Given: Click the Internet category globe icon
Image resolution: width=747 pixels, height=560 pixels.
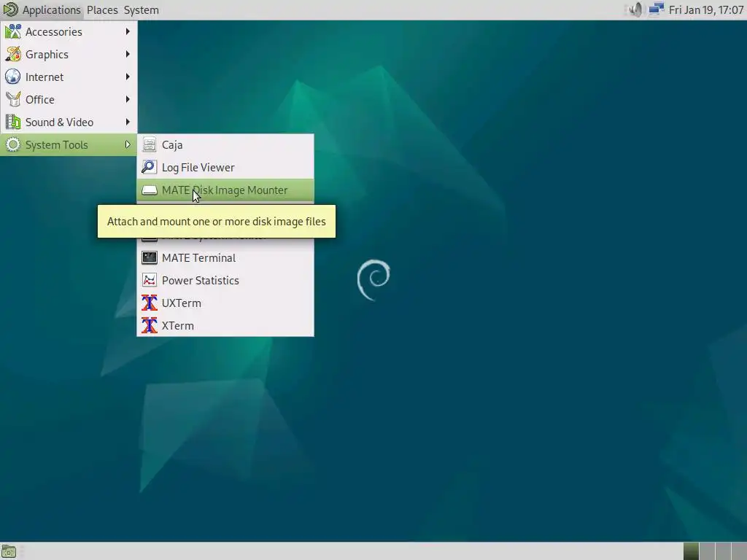Looking at the screenshot, I should (x=13, y=77).
